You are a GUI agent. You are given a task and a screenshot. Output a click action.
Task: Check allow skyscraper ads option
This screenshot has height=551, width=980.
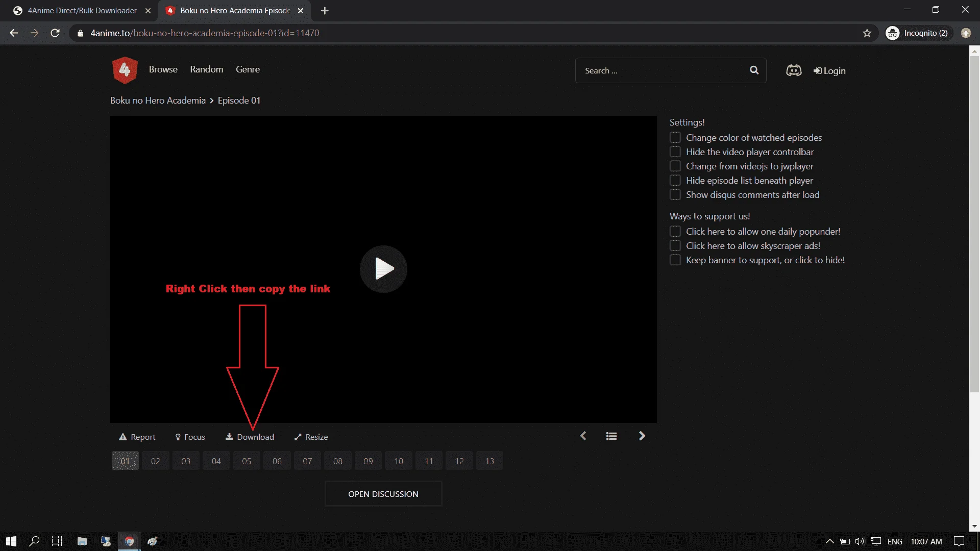click(x=675, y=246)
